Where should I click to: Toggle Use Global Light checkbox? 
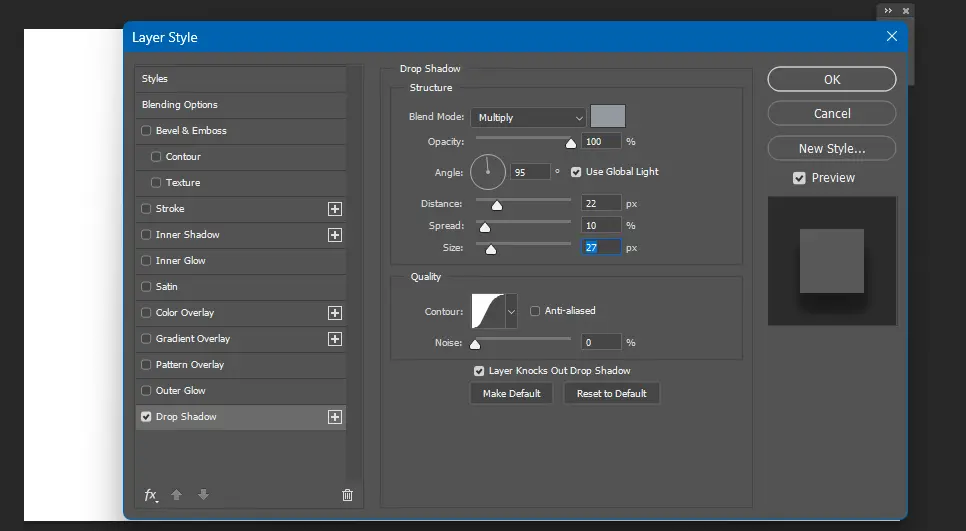coord(576,172)
